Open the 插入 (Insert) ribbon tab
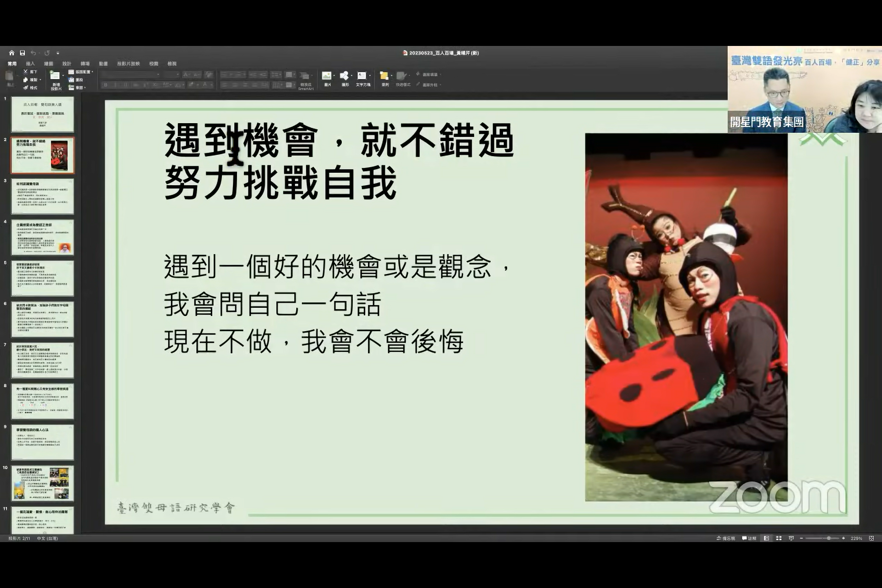 coord(30,64)
